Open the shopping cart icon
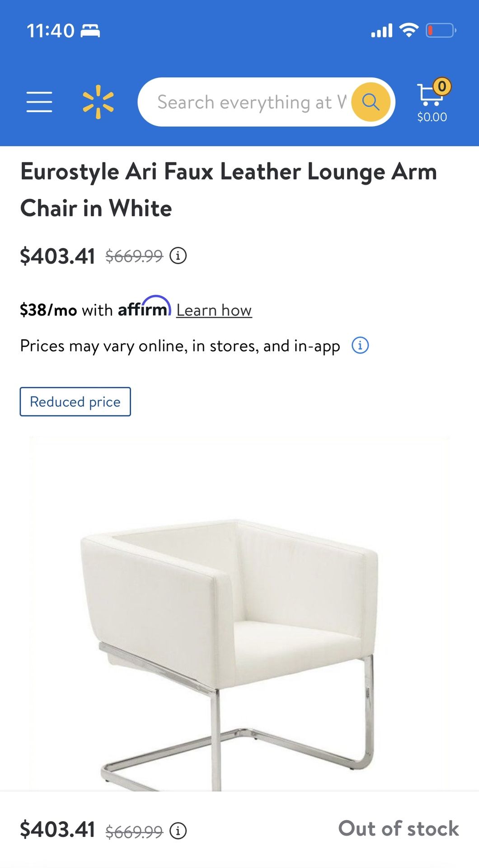Screen dimensions: 479x868 (x=429, y=94)
